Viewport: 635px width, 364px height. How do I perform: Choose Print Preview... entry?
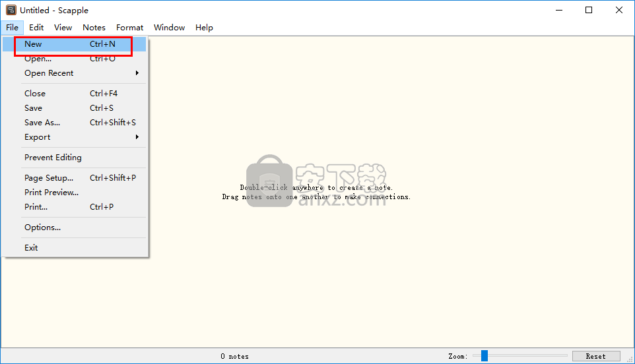pos(74,193)
